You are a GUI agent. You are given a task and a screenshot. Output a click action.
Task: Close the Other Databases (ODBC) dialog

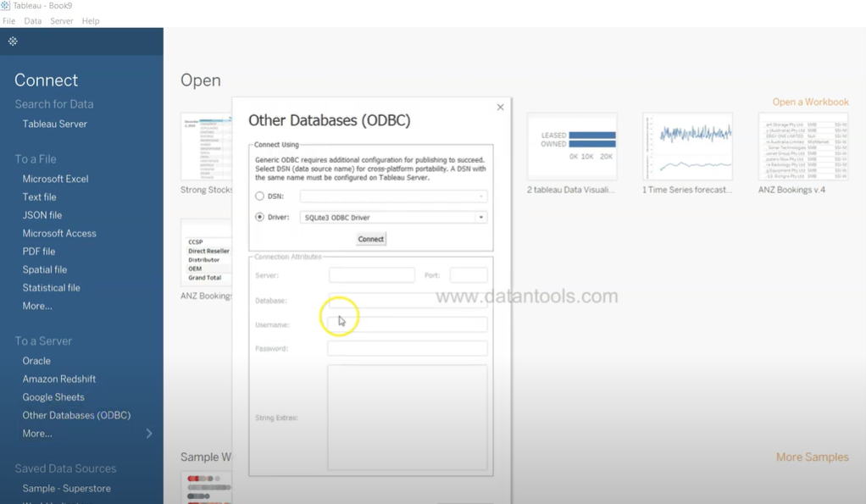click(501, 107)
